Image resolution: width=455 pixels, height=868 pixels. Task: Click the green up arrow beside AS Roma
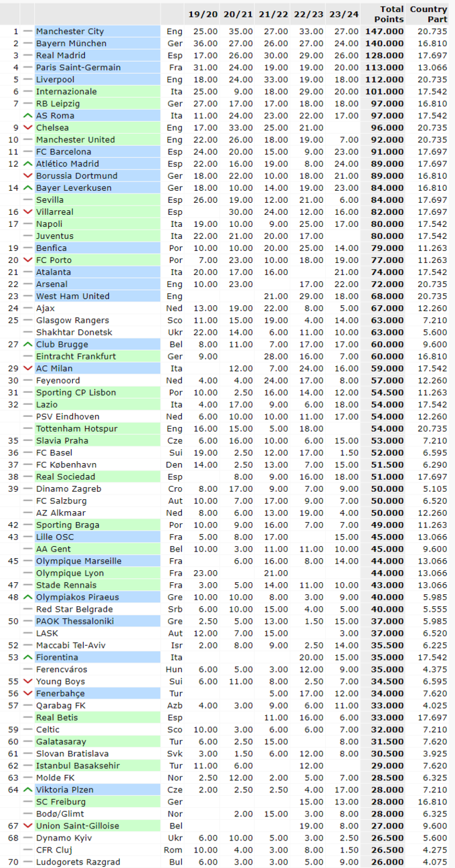(x=27, y=116)
